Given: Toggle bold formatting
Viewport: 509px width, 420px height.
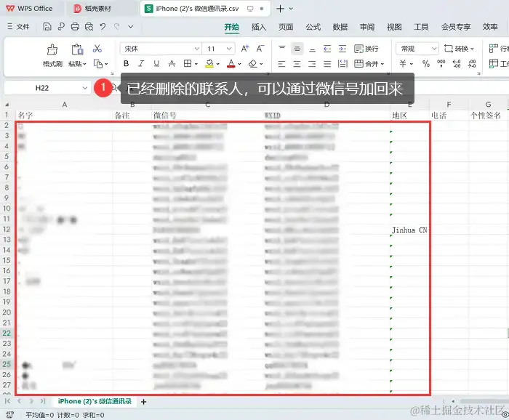Looking at the screenshot, I should point(127,63).
